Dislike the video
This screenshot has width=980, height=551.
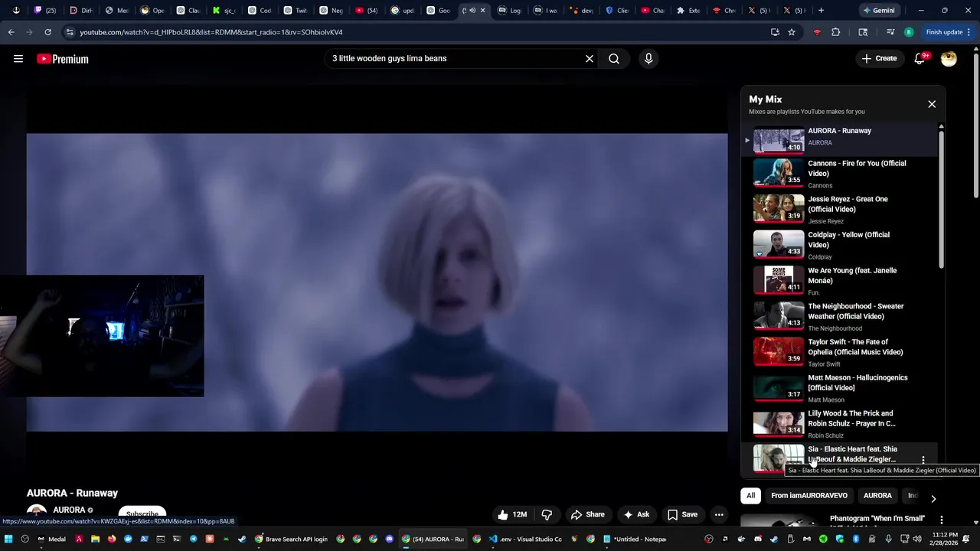point(547,515)
